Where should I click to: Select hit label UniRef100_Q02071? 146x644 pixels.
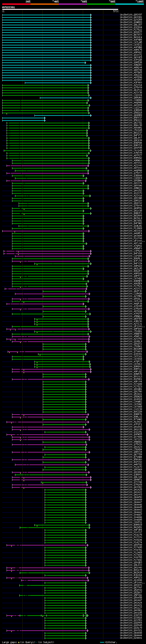coord(131,55)
